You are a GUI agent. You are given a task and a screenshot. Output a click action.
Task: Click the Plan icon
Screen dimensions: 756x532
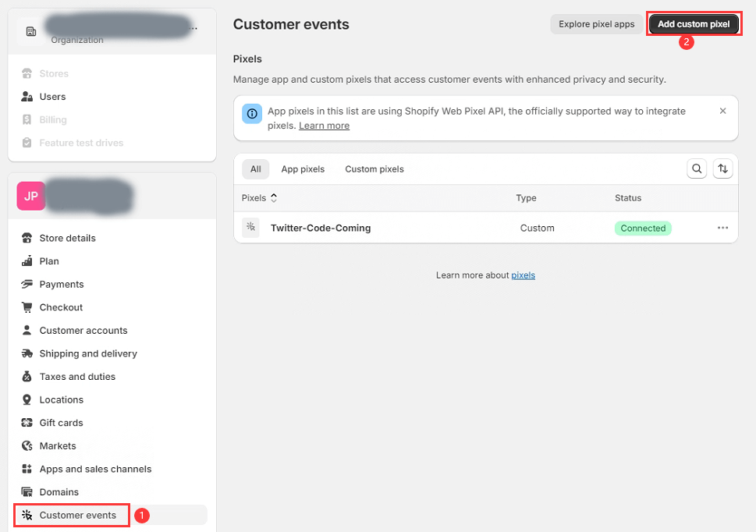27,261
